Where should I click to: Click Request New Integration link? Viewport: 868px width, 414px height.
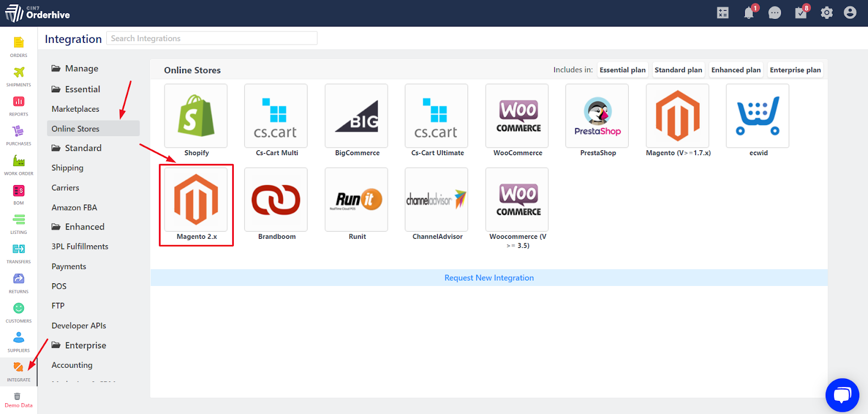click(489, 278)
